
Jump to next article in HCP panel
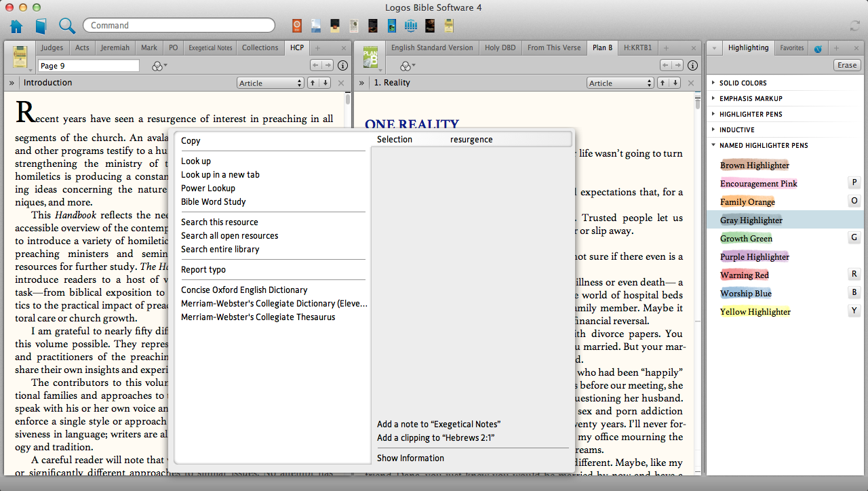(325, 83)
